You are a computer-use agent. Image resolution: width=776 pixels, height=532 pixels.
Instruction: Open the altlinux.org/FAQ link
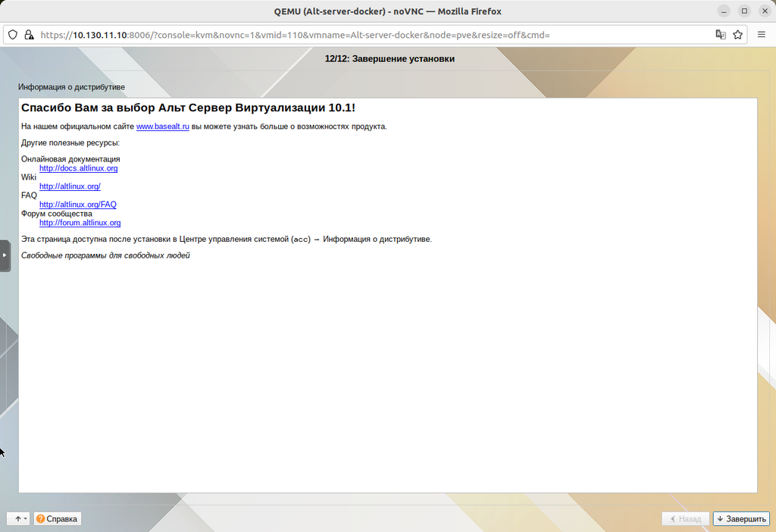(77, 205)
